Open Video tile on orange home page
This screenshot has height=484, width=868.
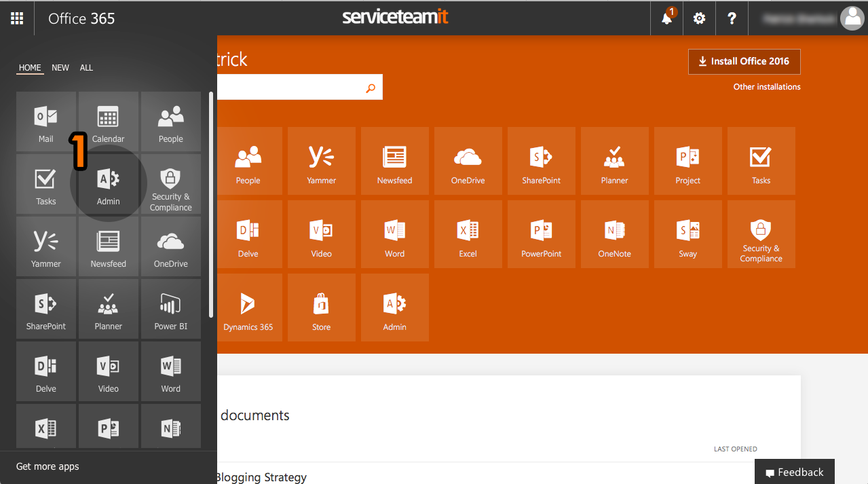[322, 234]
